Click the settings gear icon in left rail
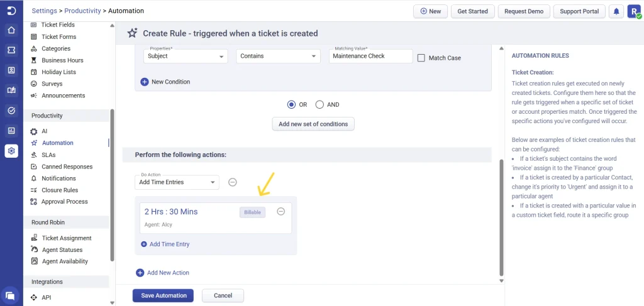Image resolution: width=644 pixels, height=306 pixels. click(x=11, y=151)
